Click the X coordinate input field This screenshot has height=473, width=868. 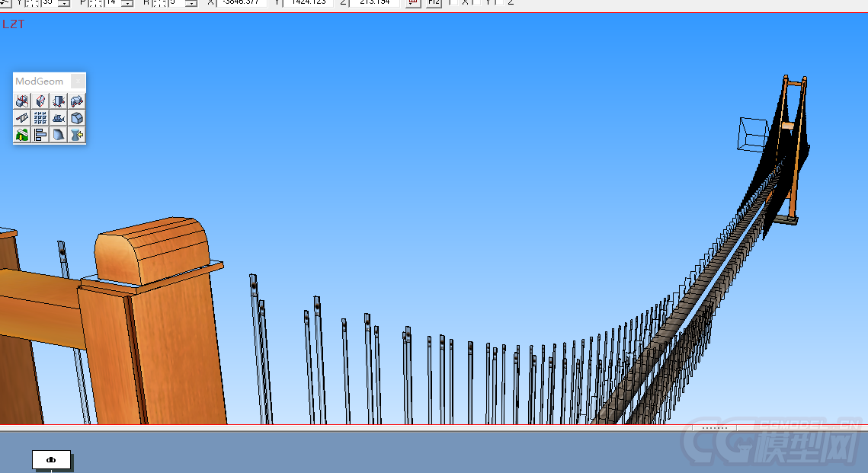(x=242, y=3)
